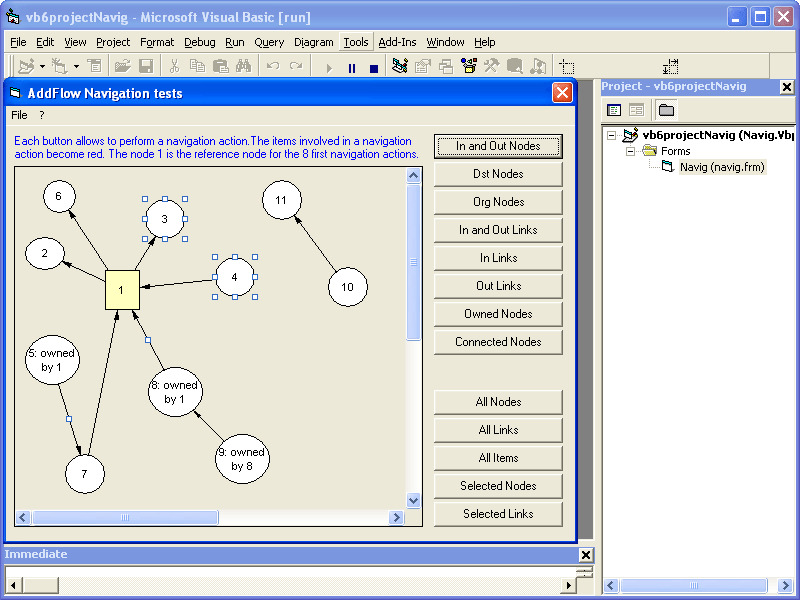Click Project panel horizontal scrollbar thumb
Screen dimensions: 800x600
693,585
